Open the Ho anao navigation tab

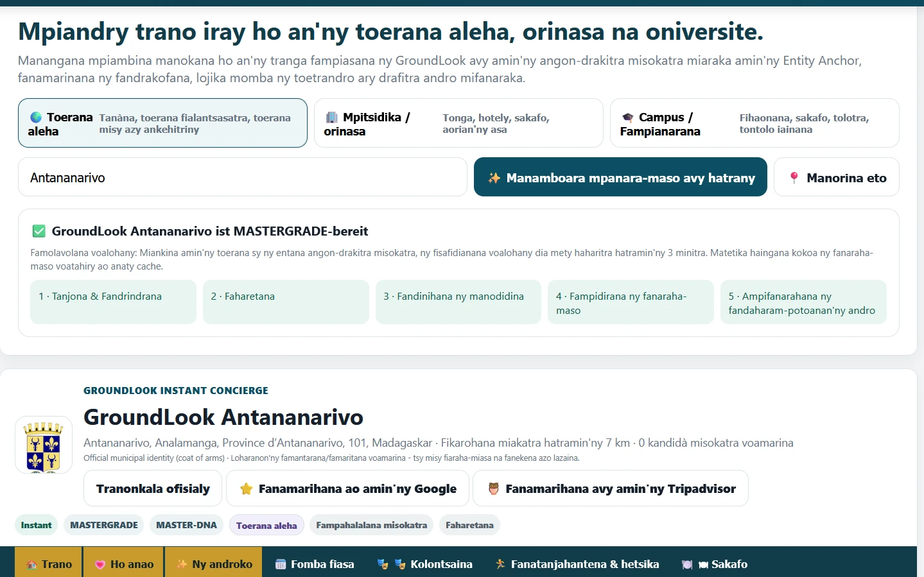coord(123,563)
